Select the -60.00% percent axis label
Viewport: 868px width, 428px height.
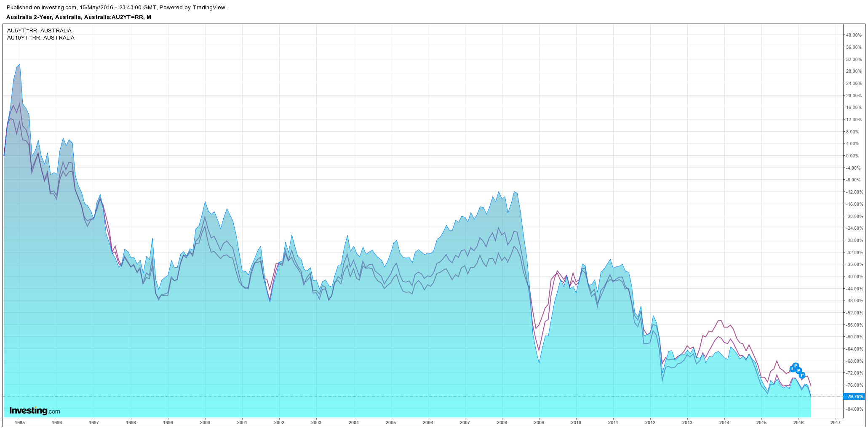(855, 337)
